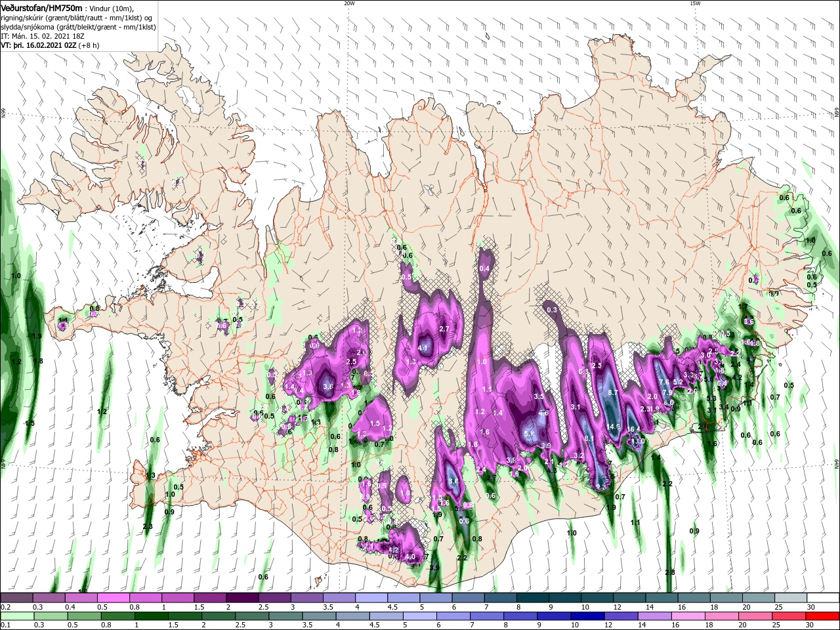Click the "VT: þri. 16.02.2021 02Z" valid time

tap(39, 45)
